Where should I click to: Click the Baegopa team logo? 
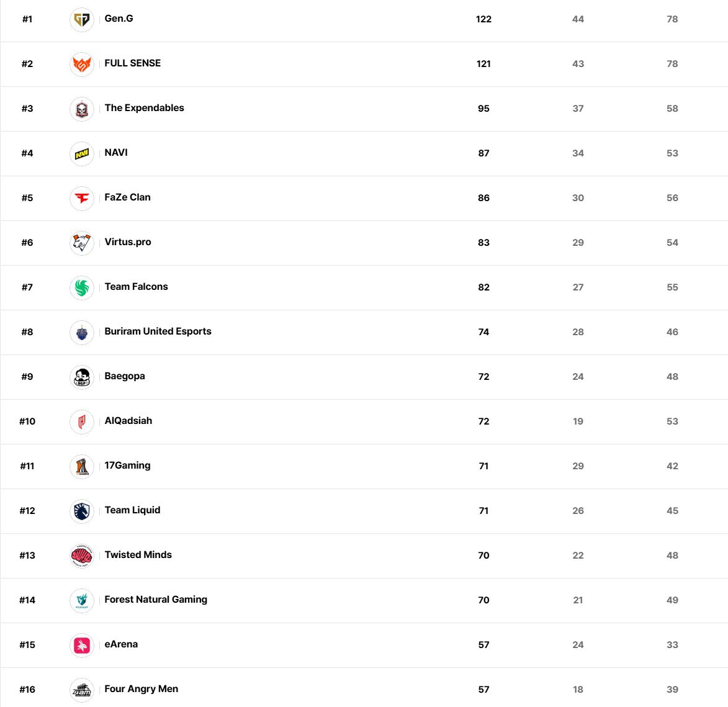[x=82, y=377]
